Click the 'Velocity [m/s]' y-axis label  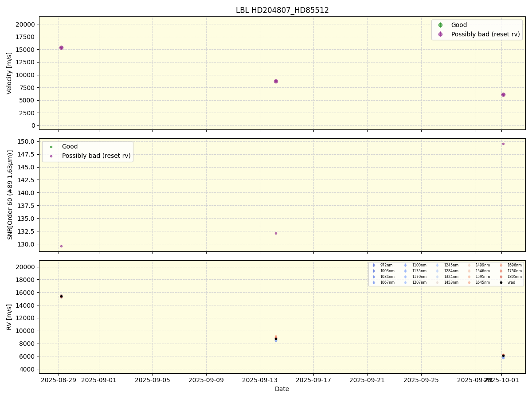point(9,73)
